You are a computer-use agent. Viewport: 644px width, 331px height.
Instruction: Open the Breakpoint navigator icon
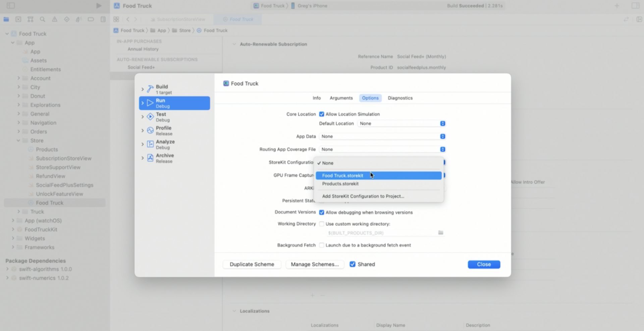point(91,19)
